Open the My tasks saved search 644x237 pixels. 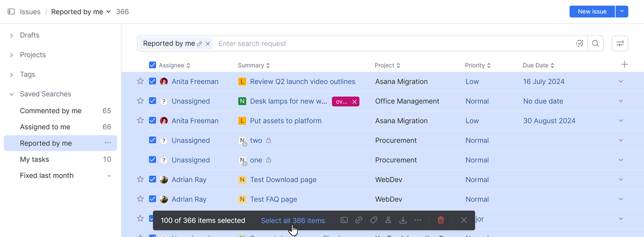[x=34, y=159]
